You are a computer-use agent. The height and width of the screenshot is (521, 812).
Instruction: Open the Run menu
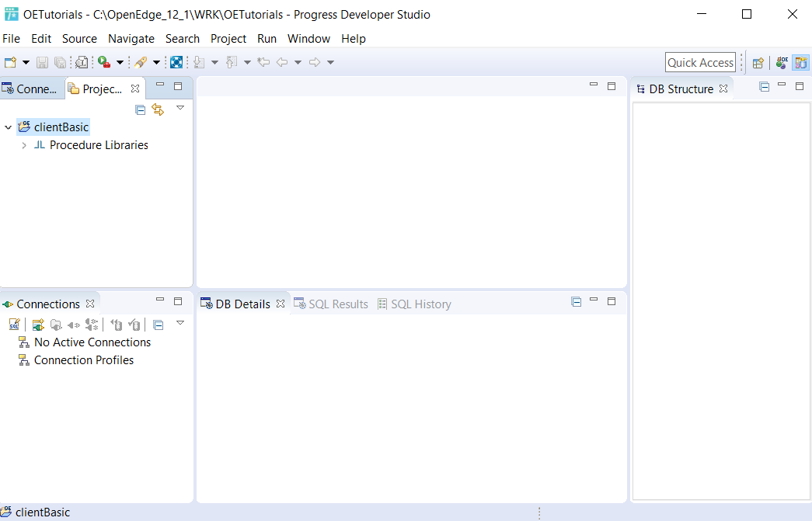coord(267,39)
